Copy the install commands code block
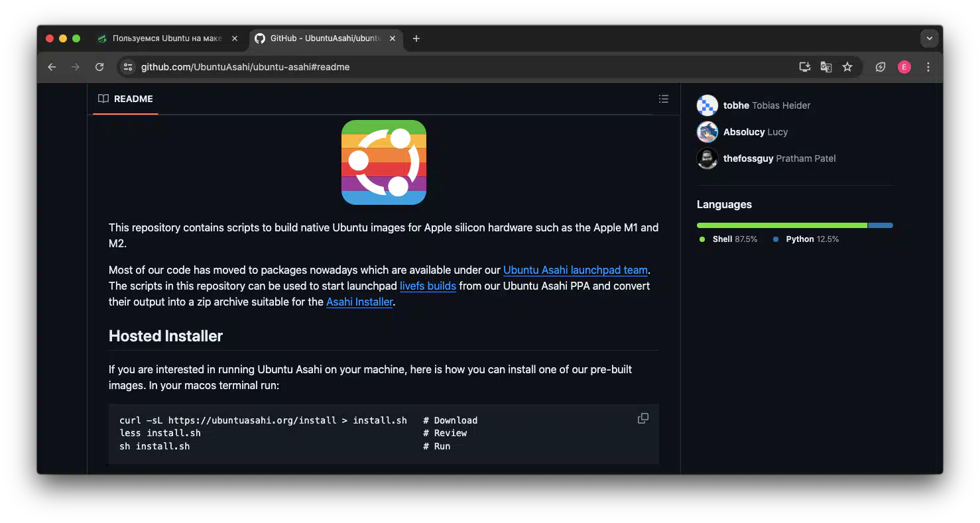 click(643, 418)
